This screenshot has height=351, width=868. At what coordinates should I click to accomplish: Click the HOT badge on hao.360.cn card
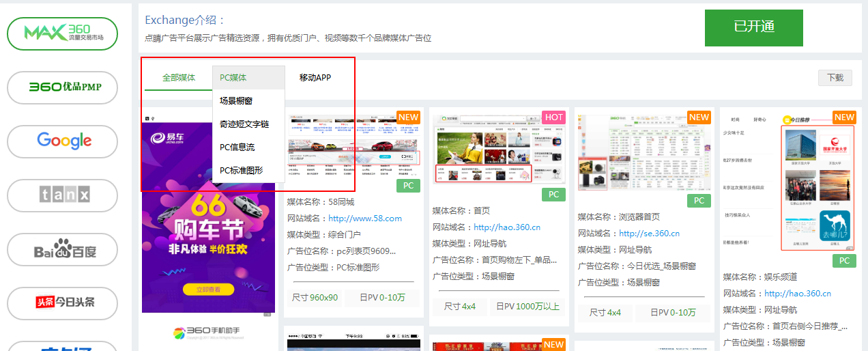click(553, 117)
